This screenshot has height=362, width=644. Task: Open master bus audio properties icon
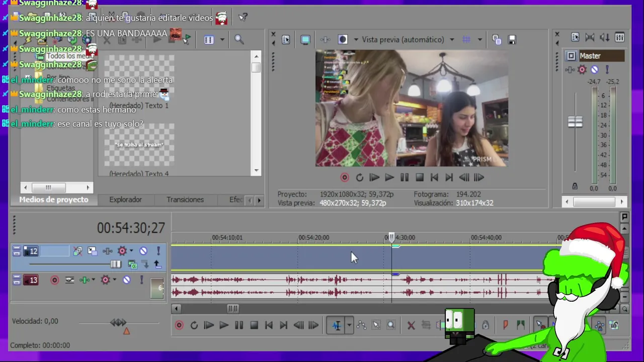575,37
